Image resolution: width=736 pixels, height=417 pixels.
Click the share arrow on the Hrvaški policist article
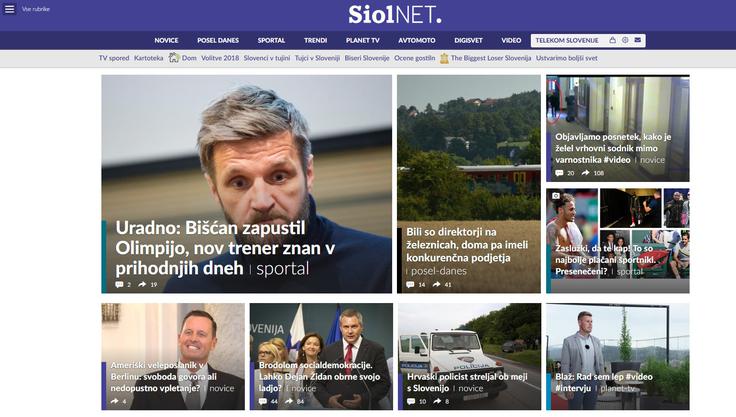coord(437,401)
